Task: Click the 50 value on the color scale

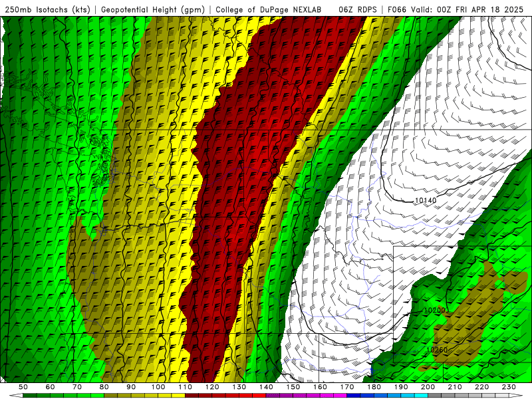Action: point(23,387)
